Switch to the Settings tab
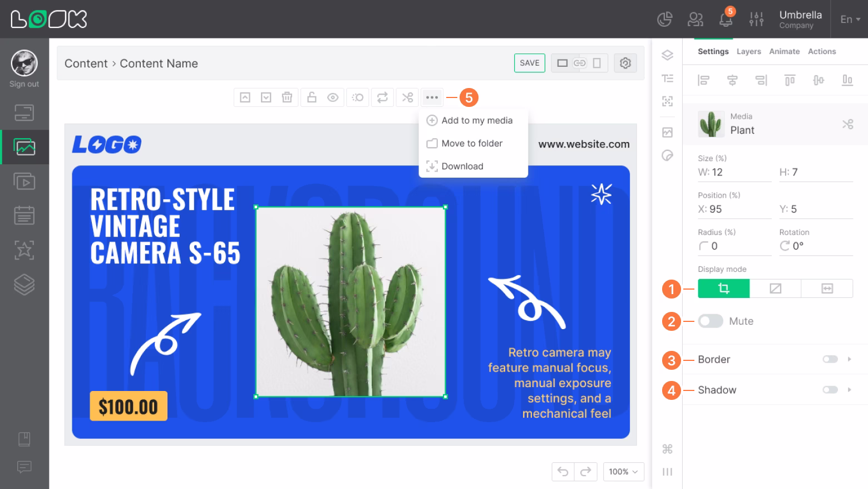Screen dimensions: 868x489 713,51
